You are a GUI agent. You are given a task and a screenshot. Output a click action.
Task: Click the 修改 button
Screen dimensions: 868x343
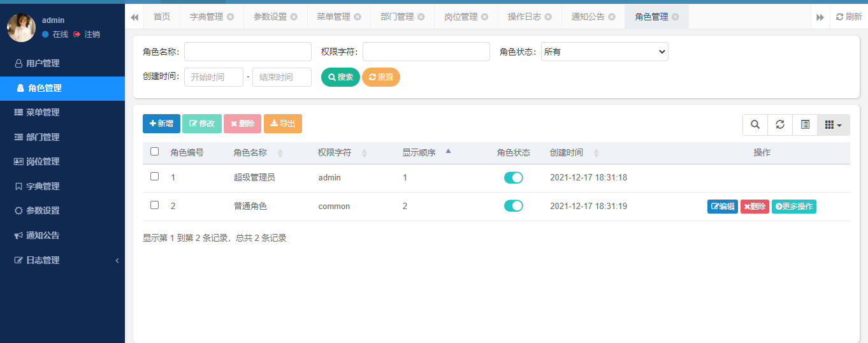tap(202, 124)
